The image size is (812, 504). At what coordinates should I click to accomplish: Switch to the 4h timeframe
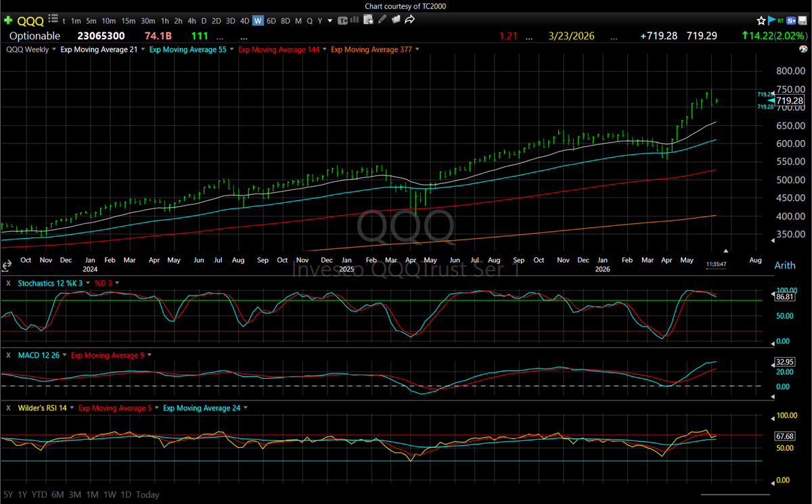click(191, 21)
